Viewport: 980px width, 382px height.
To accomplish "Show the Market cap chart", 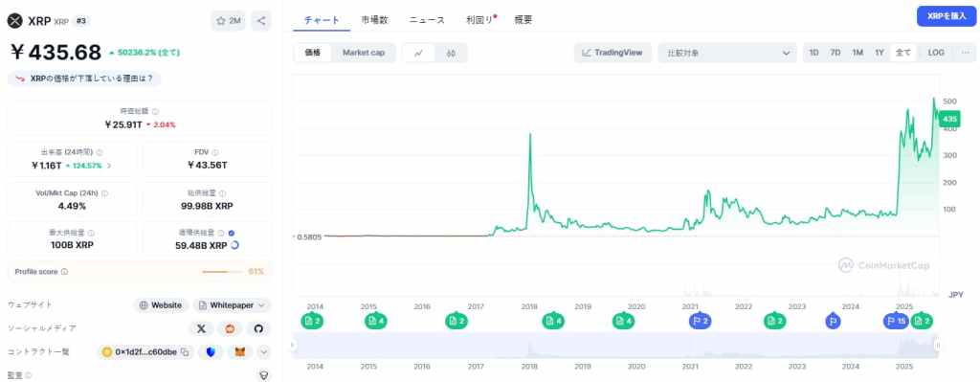I will (x=363, y=54).
